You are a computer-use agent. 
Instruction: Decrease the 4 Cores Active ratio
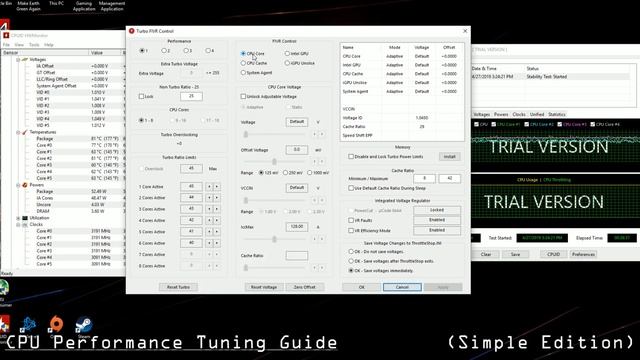click(x=209, y=220)
